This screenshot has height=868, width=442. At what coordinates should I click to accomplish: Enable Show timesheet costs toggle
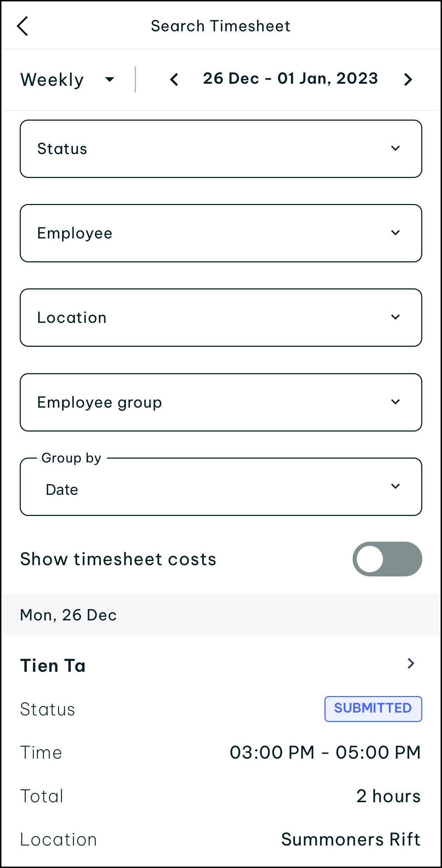coord(387,559)
